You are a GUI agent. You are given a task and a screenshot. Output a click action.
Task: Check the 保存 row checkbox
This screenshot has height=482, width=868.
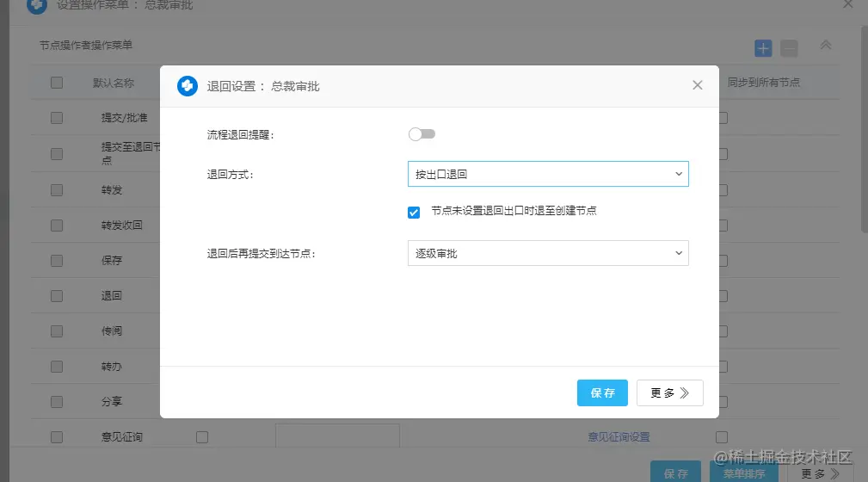[x=57, y=261]
